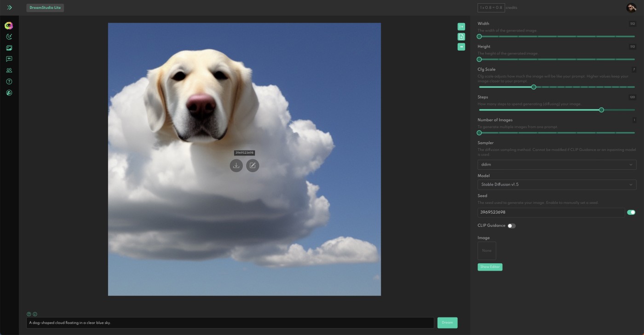Click the DreamStudio Lite title button
Image resolution: width=644 pixels, height=335 pixels.
45,8
